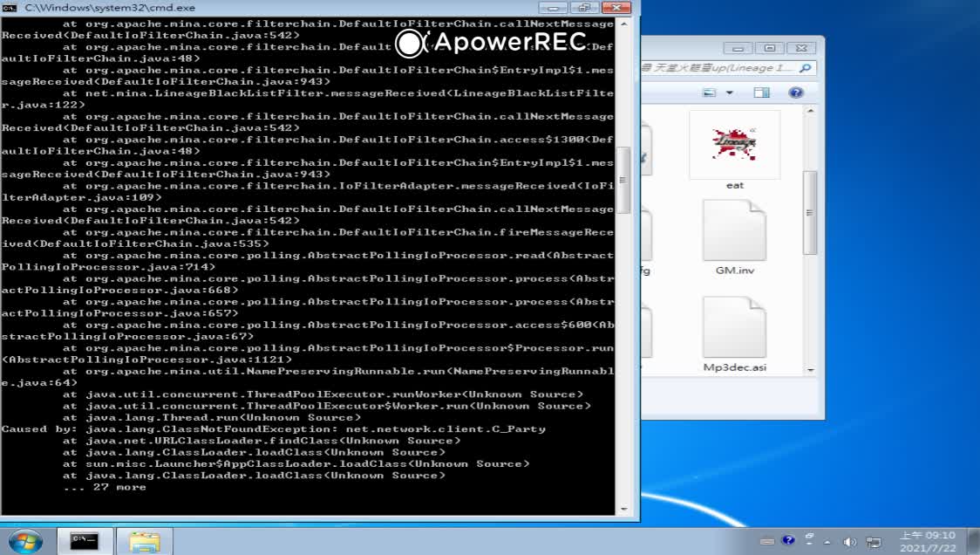Click Explorer scrollbar down arrow

point(811,370)
